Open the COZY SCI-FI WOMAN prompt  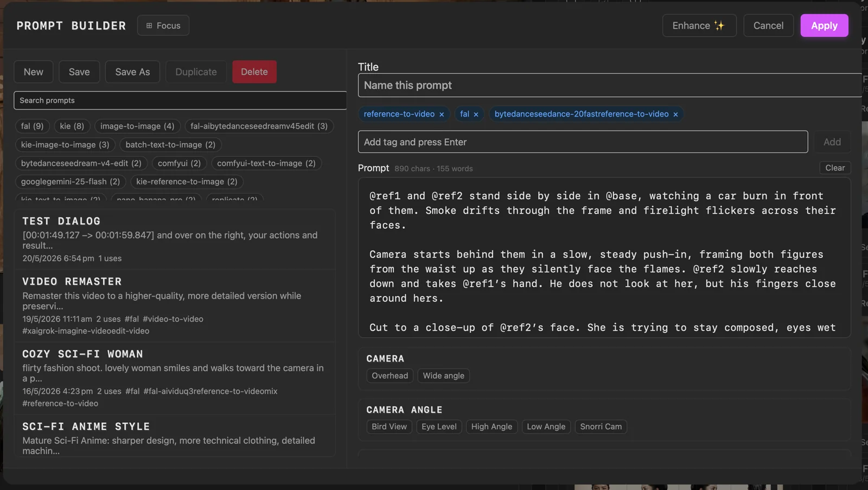175,378
